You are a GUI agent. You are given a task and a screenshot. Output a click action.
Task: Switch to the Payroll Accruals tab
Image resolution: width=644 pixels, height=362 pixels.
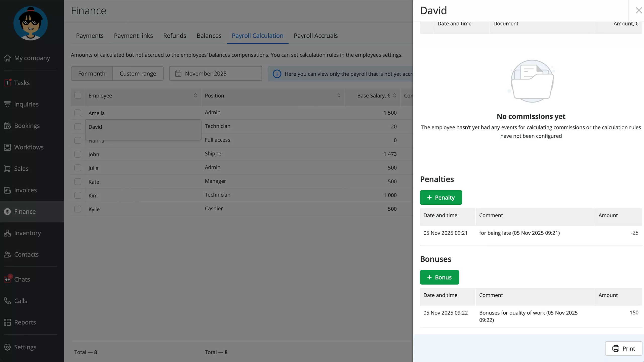tap(315, 36)
